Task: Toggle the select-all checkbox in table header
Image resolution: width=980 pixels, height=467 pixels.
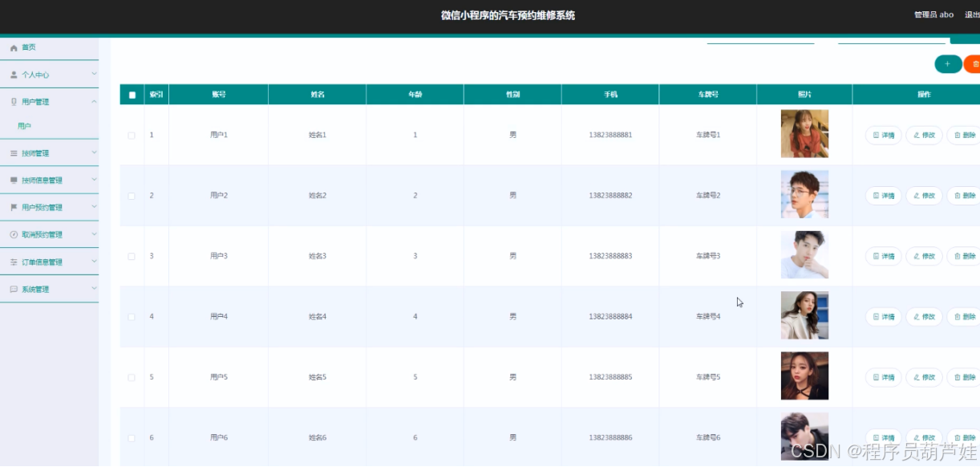Action: tap(132, 95)
